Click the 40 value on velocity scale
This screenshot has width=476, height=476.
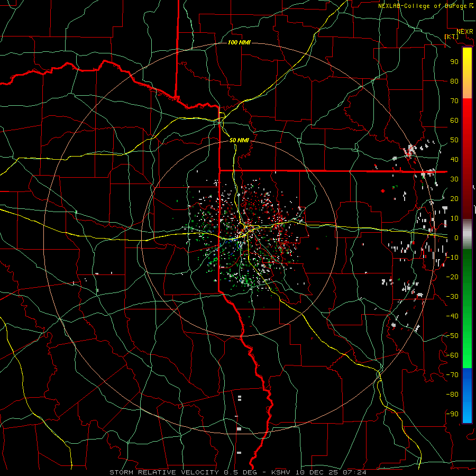pos(454,159)
